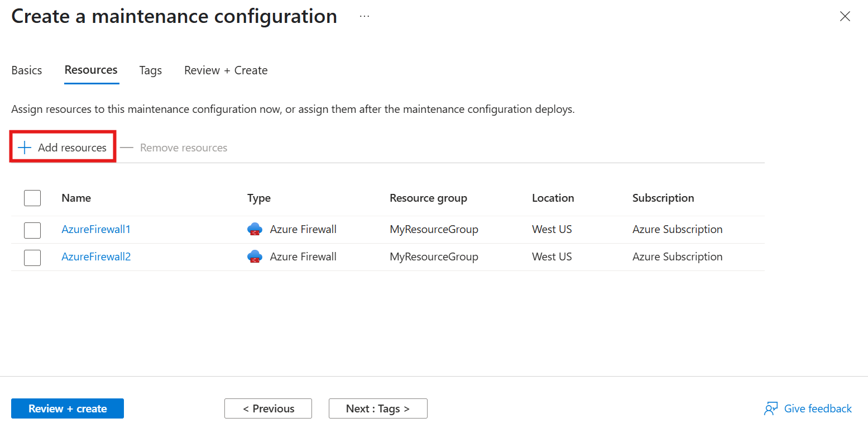This screenshot has height=423, width=868.
Task: Click the Next : Tags button
Action: coord(378,408)
